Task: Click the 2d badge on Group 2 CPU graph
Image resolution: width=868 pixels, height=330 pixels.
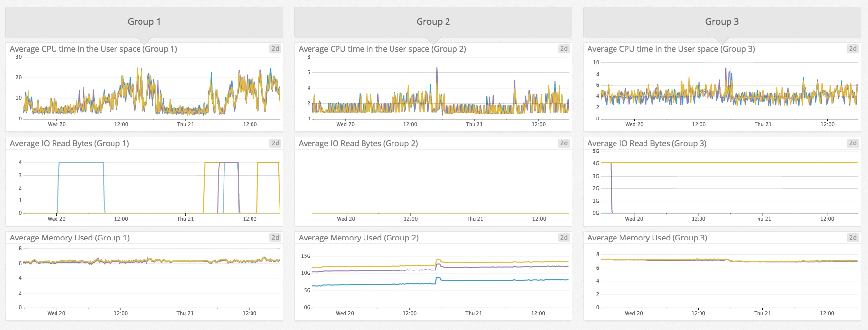Action: pos(564,49)
